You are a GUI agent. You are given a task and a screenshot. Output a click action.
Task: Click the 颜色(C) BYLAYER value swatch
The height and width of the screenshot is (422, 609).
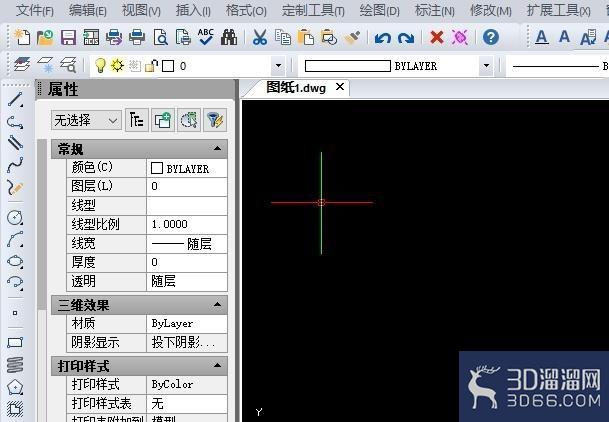tap(157, 168)
